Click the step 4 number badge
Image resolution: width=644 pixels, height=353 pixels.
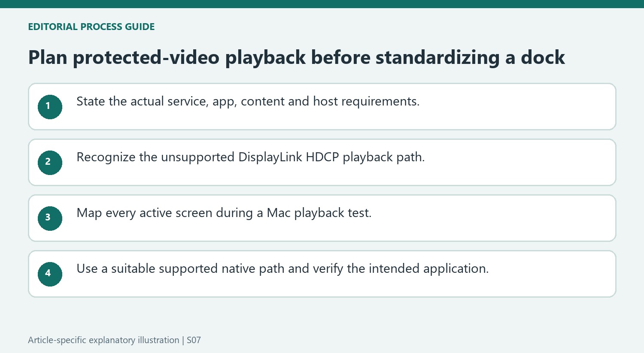click(50, 274)
